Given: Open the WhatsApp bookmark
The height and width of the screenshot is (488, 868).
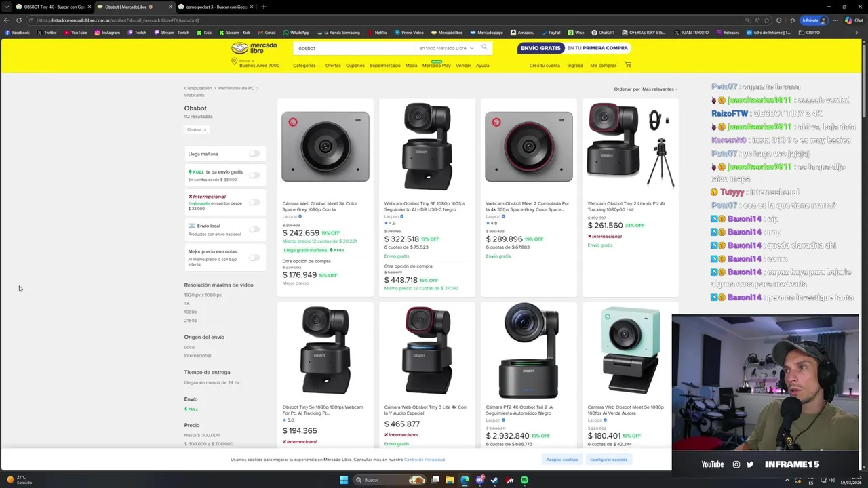Looking at the screenshot, I should [296, 33].
